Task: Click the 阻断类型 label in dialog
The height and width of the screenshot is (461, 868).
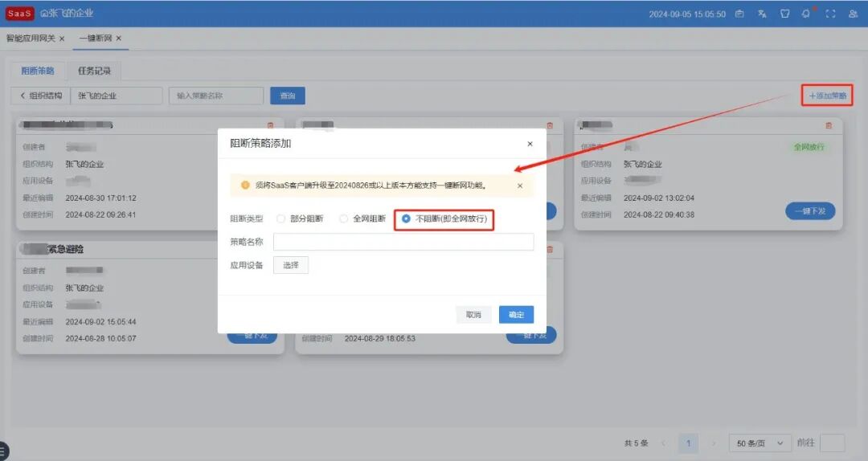Action: point(247,218)
